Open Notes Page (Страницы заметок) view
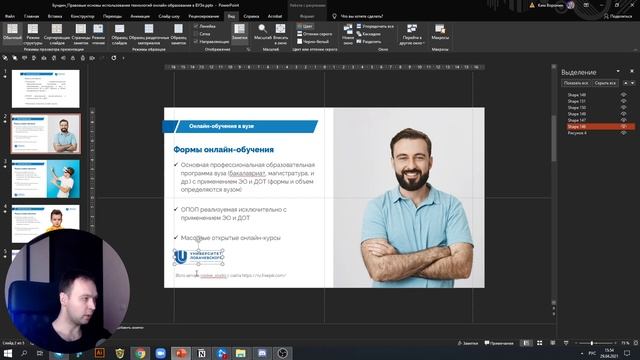The width and height of the screenshot is (640, 360). click(81, 33)
